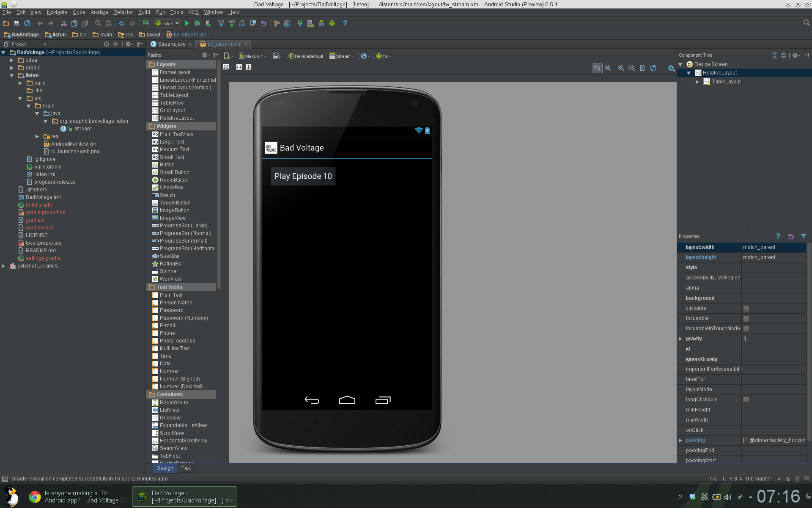Click the green Run button in toolbar
Screen dimensions: 812x508
pos(187,23)
